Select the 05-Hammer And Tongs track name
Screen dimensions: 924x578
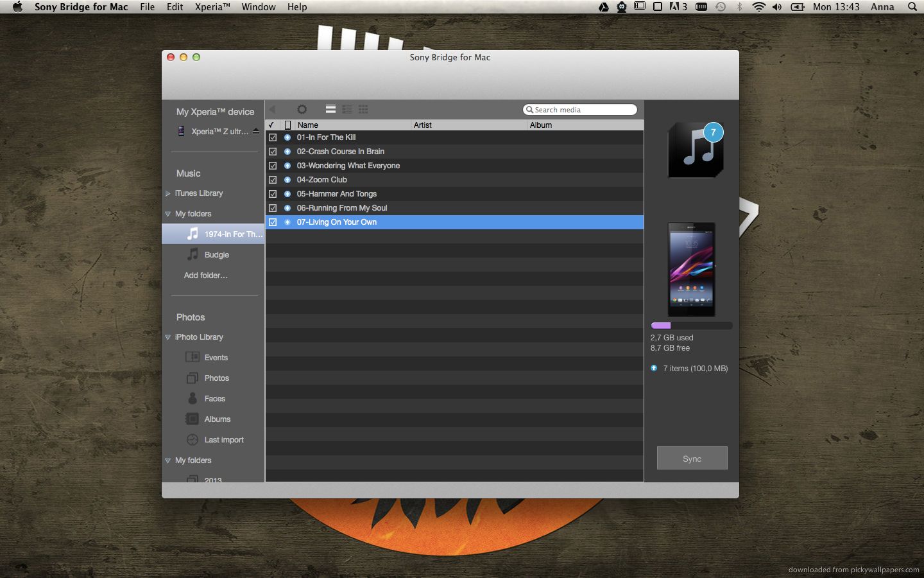click(x=337, y=194)
